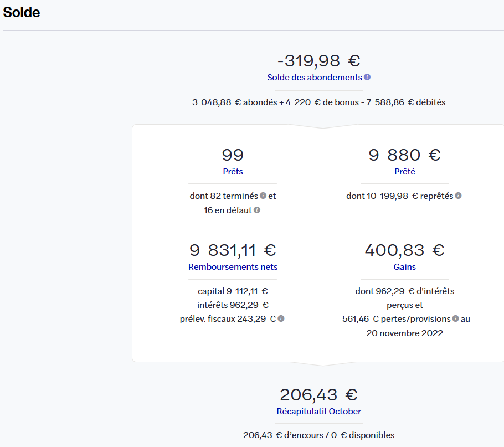
Task: Click info icon after "82 terminés"
Action: pos(263,196)
